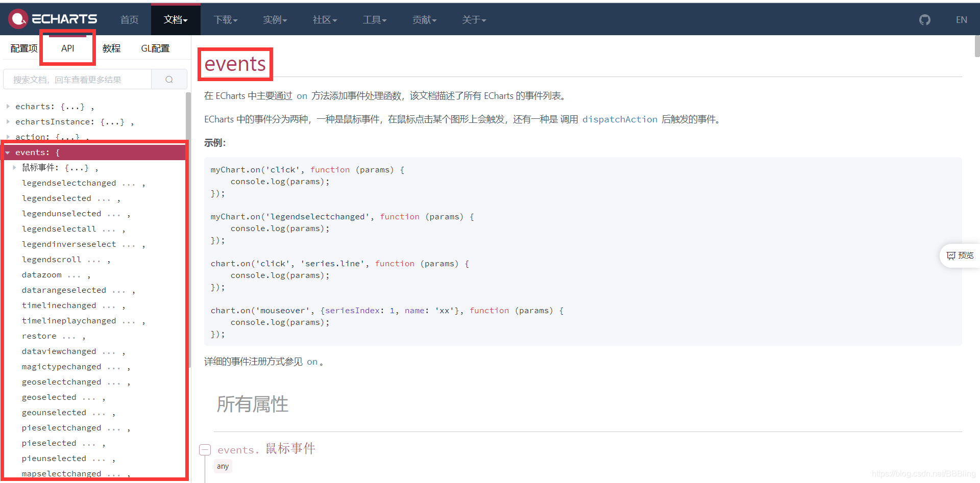Image resolution: width=980 pixels, height=483 pixels.
Task: Collapse the events.鼠标事件 section minus icon
Action: pyautogui.click(x=205, y=450)
